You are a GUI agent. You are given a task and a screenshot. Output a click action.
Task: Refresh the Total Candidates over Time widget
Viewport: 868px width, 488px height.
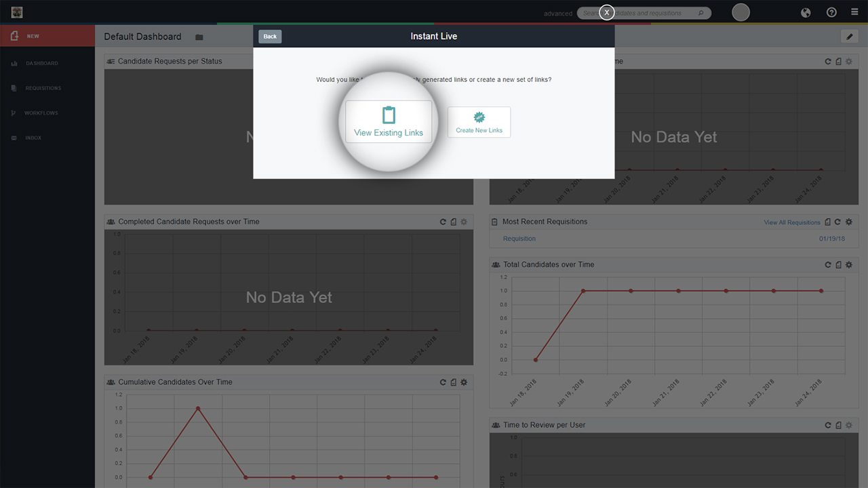[x=828, y=265]
